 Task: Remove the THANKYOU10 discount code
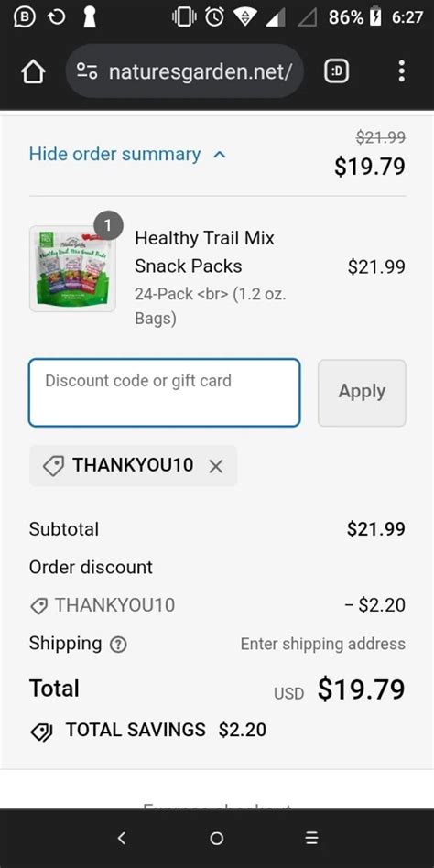pos(216,467)
